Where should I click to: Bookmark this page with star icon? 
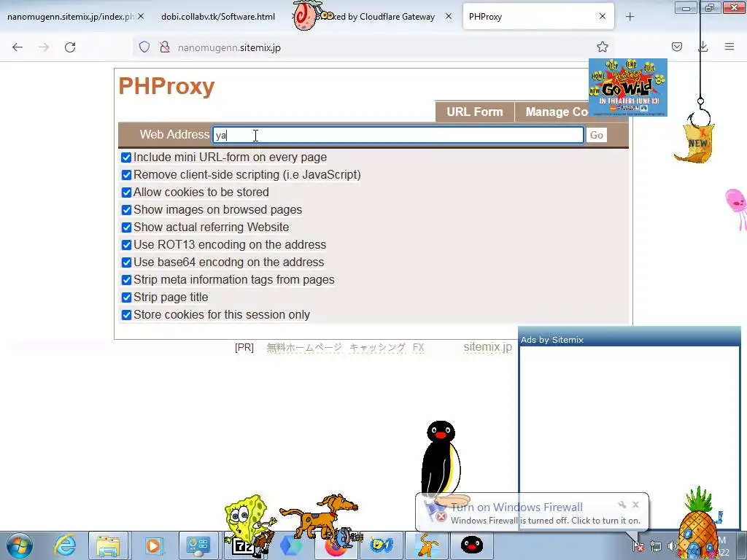[x=602, y=47]
